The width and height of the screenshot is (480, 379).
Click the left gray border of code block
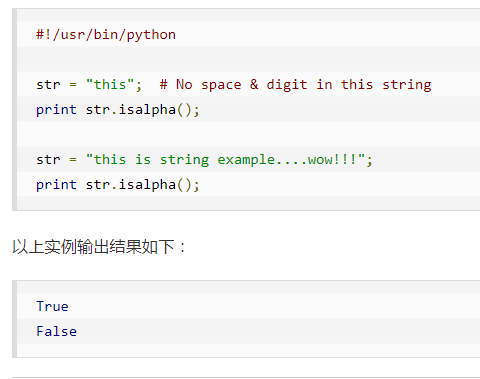coord(14,110)
